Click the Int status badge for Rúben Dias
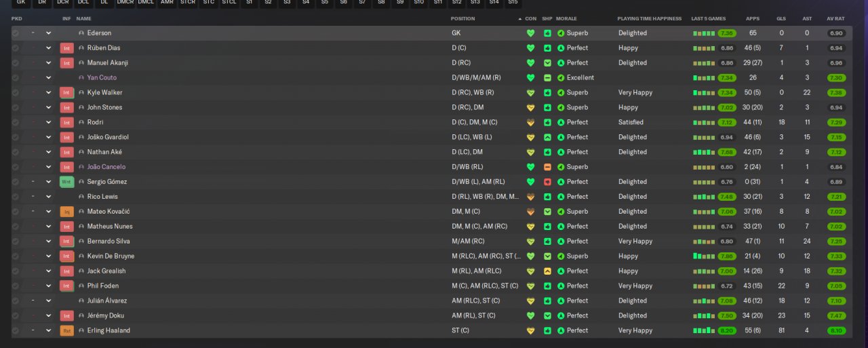868x348 pixels. [66, 48]
